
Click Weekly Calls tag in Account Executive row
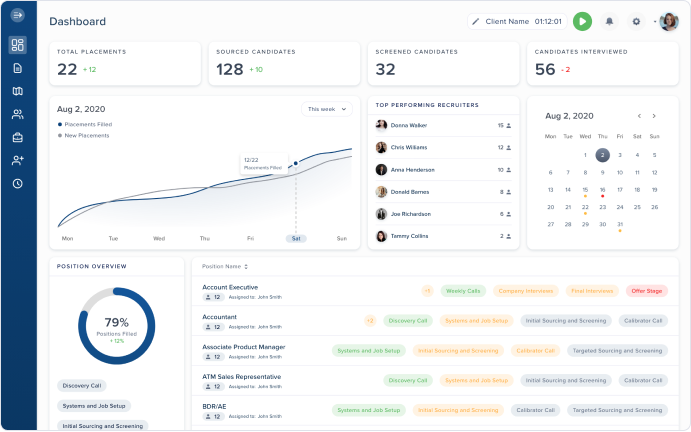463,291
